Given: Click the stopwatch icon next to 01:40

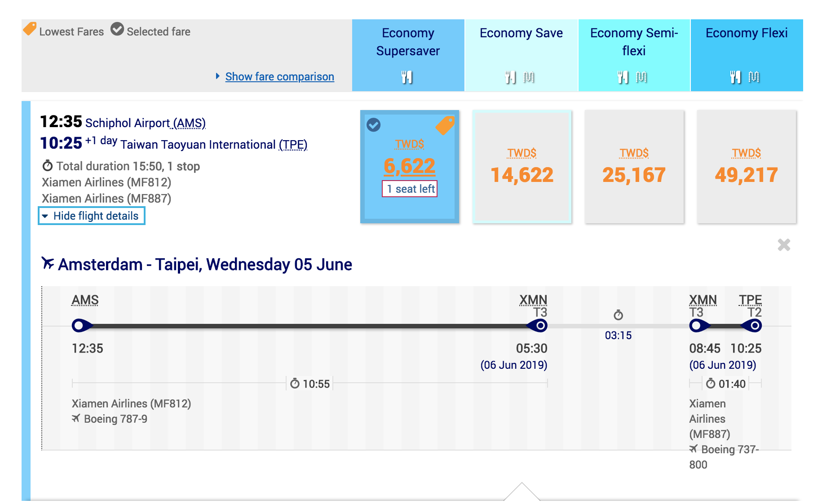Looking at the screenshot, I should pyautogui.click(x=711, y=384).
